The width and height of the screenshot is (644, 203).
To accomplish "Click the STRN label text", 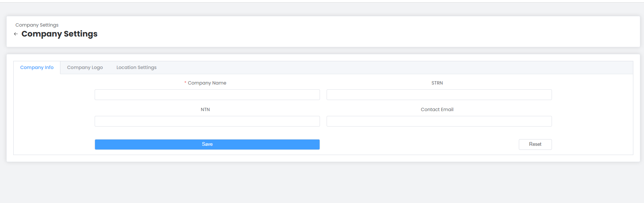I will [x=437, y=83].
